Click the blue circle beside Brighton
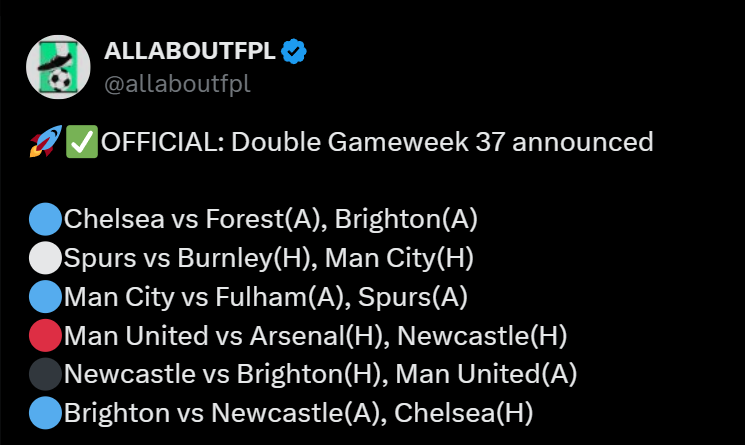Image resolution: width=745 pixels, height=445 pixels. click(45, 412)
